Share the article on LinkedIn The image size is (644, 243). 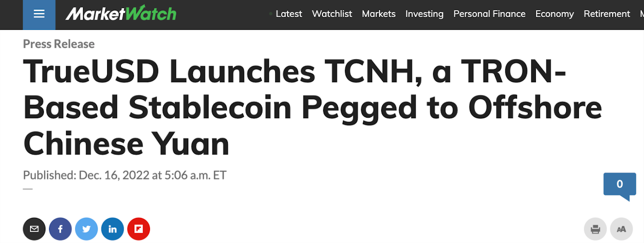112,229
